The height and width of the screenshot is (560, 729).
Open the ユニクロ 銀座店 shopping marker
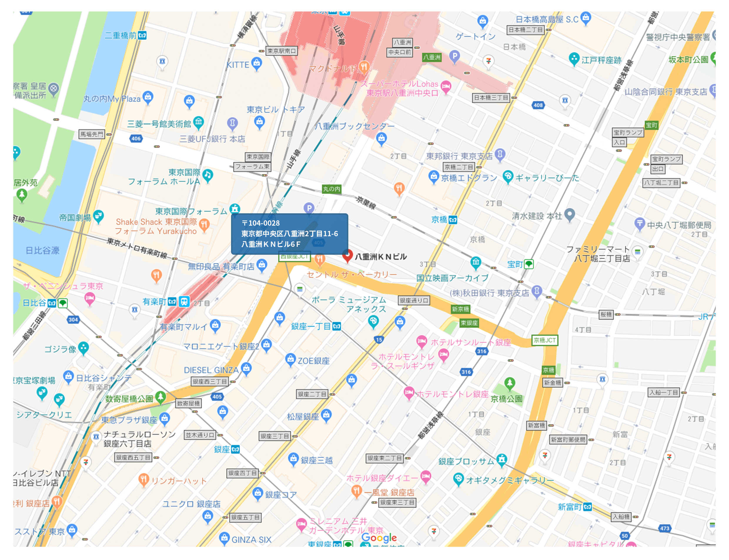tap(208, 517)
